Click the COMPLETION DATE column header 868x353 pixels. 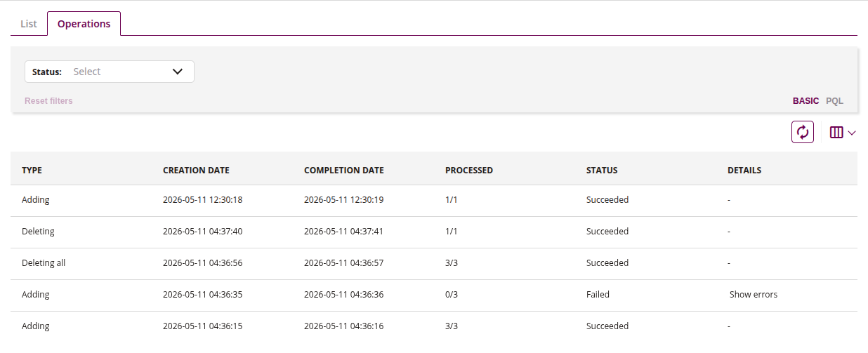[x=343, y=171]
